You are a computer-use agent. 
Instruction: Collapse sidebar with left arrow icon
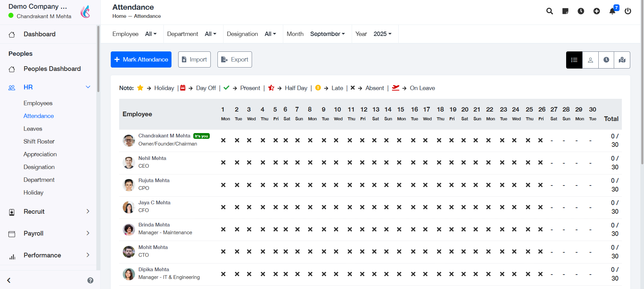click(9, 280)
